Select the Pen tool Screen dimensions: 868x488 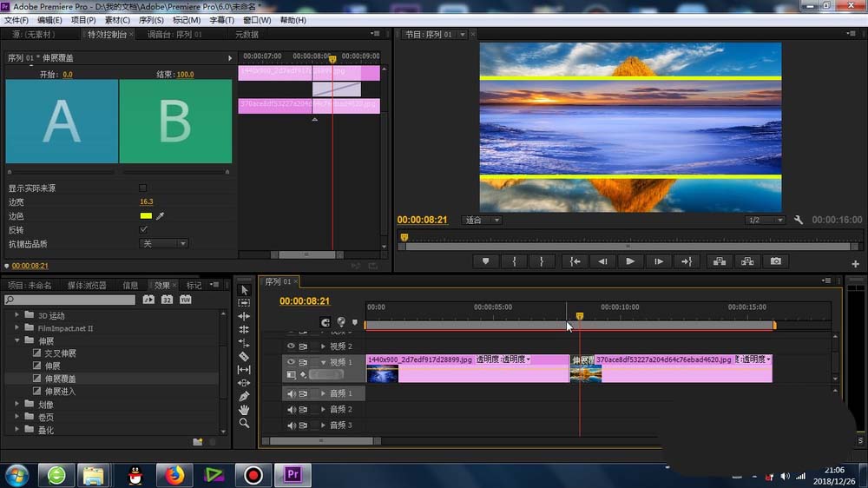click(x=244, y=396)
